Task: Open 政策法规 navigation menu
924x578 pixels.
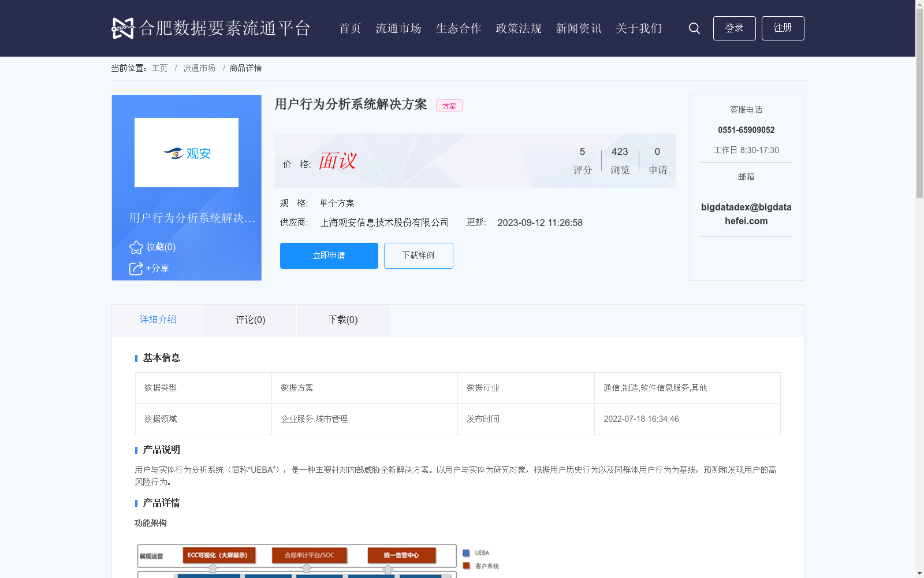Action: point(519,28)
